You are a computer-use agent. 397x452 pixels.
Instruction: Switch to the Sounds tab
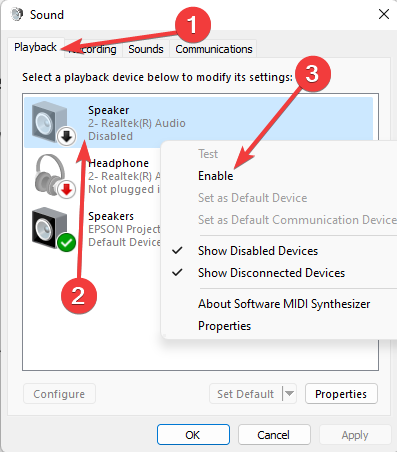click(146, 49)
